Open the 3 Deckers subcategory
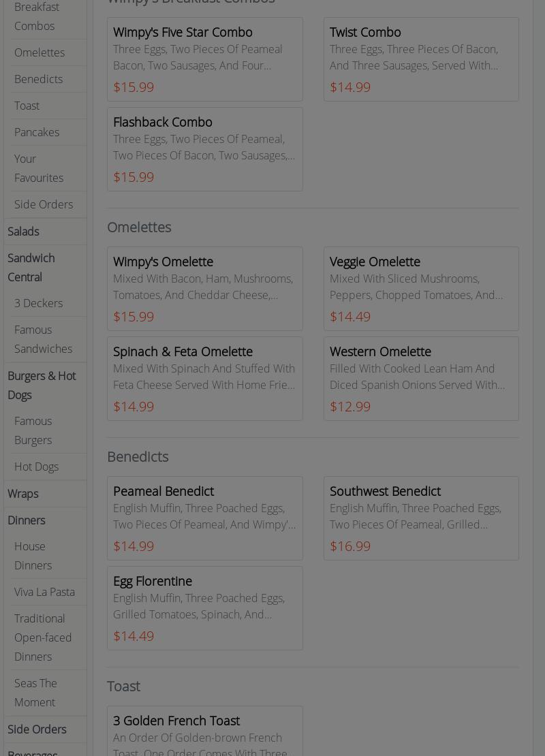 (x=38, y=303)
